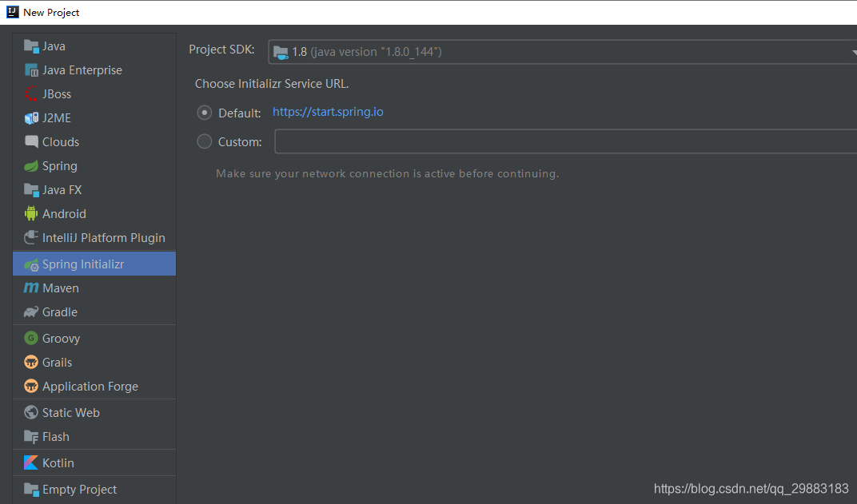Click the Android robot icon
Viewport: 857px width, 504px height.
pyautogui.click(x=31, y=213)
